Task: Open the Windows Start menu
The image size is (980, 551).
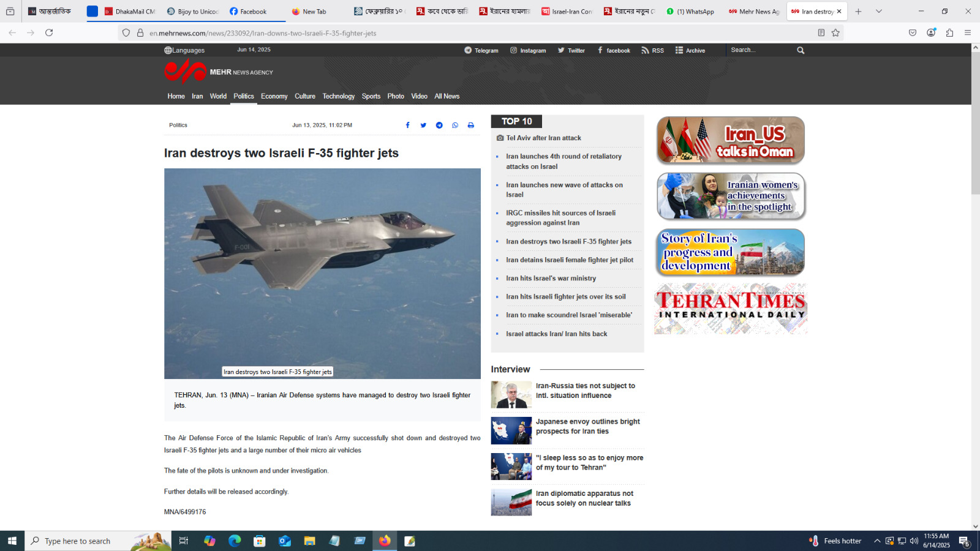Action: point(12,541)
